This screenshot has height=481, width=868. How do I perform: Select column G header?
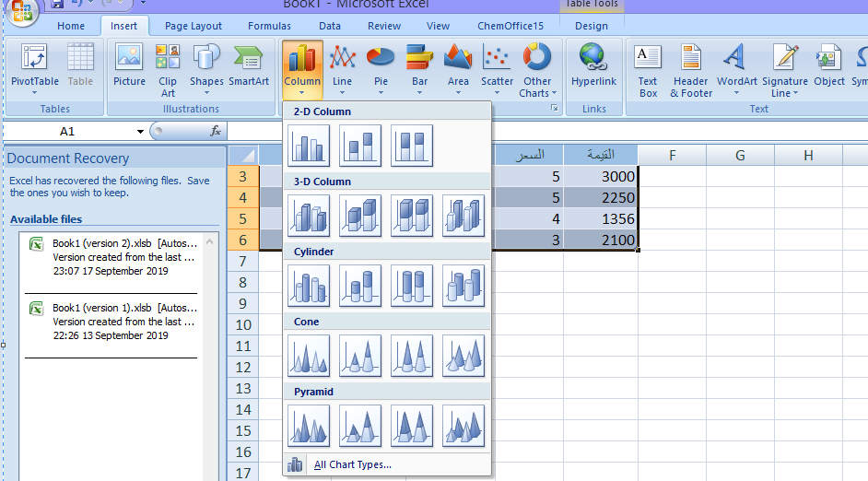click(x=740, y=156)
